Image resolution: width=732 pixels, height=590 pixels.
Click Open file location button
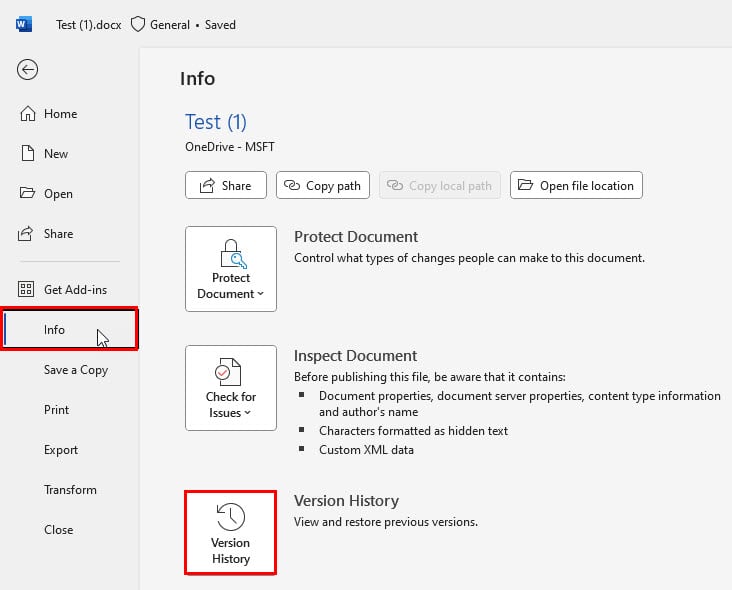click(x=576, y=185)
